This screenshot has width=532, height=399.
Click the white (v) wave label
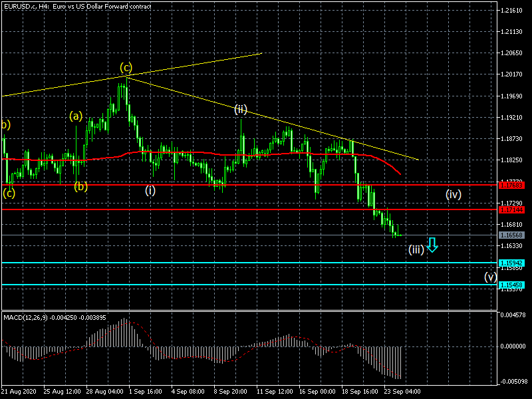coord(490,277)
